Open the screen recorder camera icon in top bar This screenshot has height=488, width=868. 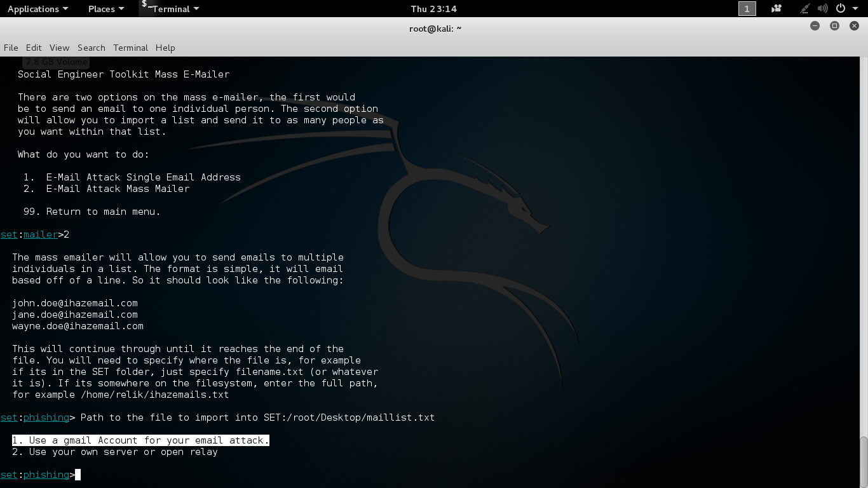tap(775, 9)
